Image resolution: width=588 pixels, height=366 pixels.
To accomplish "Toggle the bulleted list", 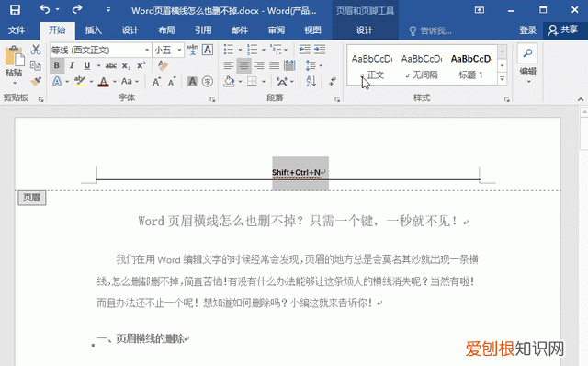I will point(229,50).
